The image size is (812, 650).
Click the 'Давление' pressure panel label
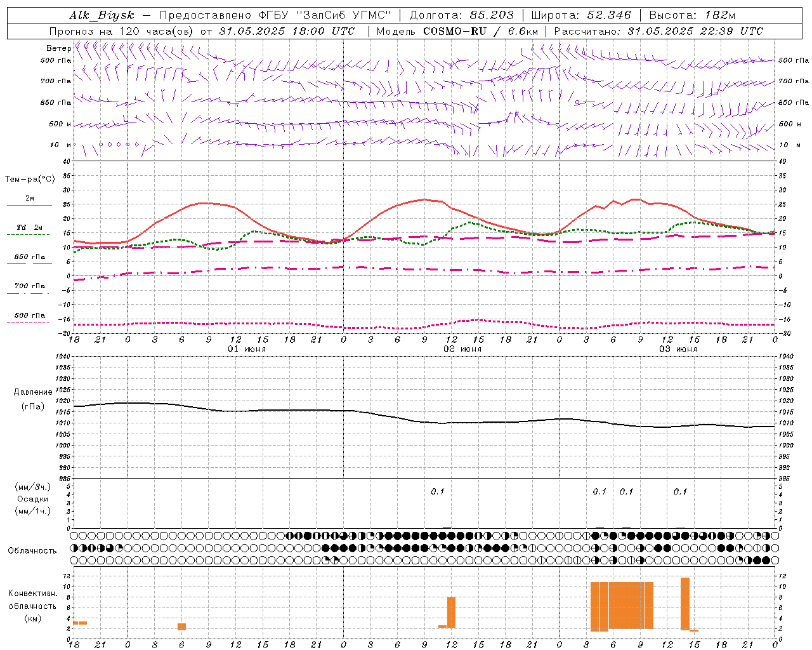pos(33,392)
